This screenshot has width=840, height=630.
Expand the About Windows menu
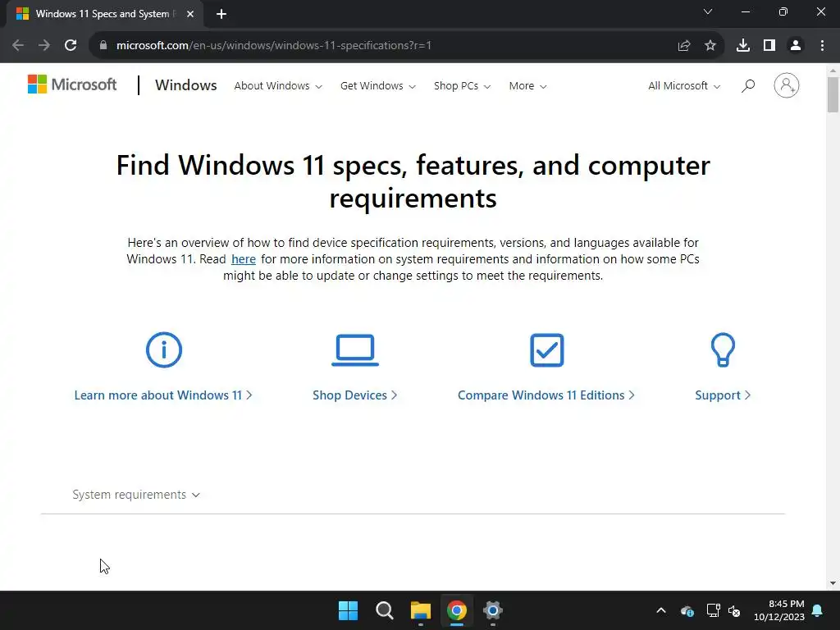(x=278, y=85)
